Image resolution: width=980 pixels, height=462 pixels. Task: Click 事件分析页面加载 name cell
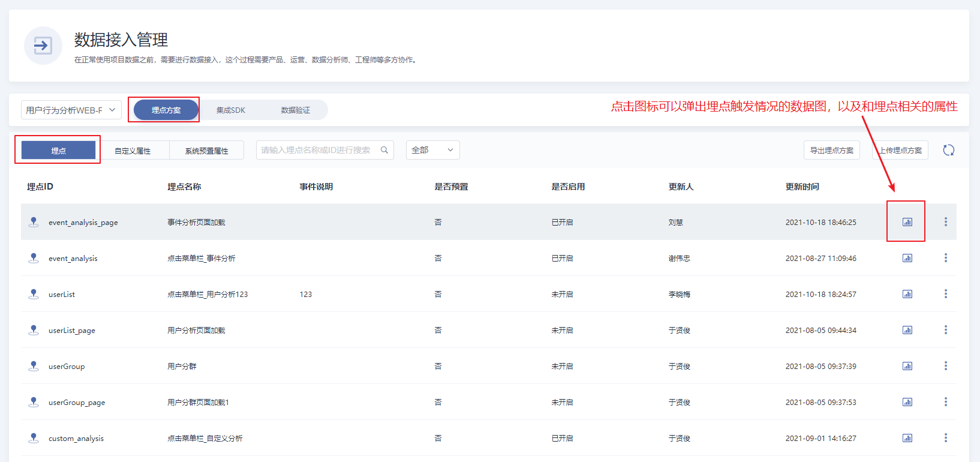(196, 222)
